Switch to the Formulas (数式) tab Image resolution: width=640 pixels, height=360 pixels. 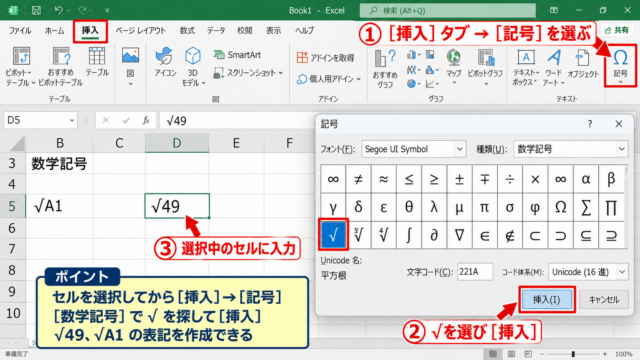(187, 31)
